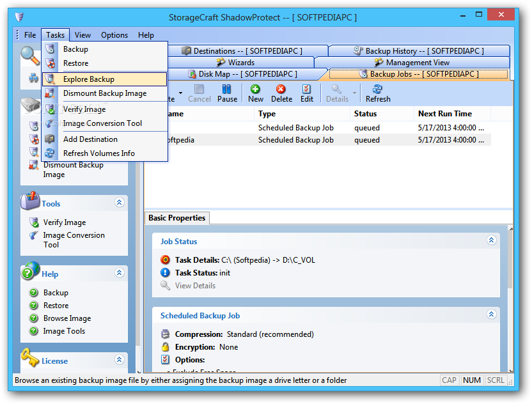
Task: Open the Details dropdown arrow
Action: tap(354, 93)
